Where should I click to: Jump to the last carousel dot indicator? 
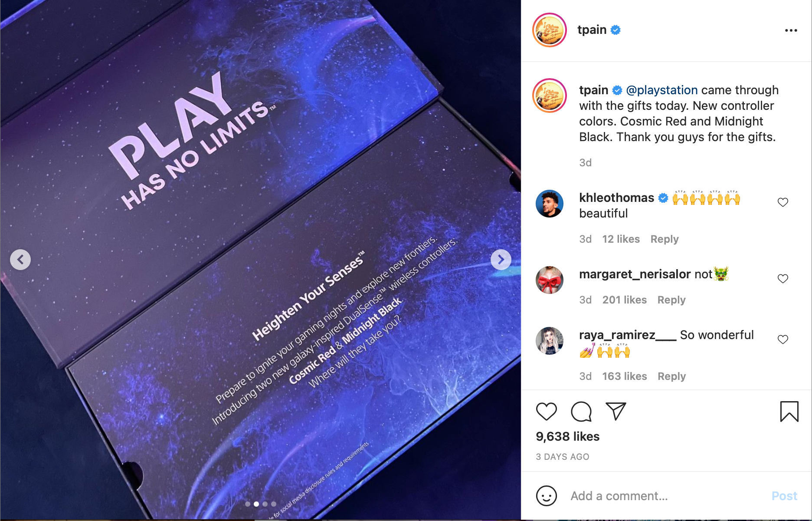(x=274, y=504)
